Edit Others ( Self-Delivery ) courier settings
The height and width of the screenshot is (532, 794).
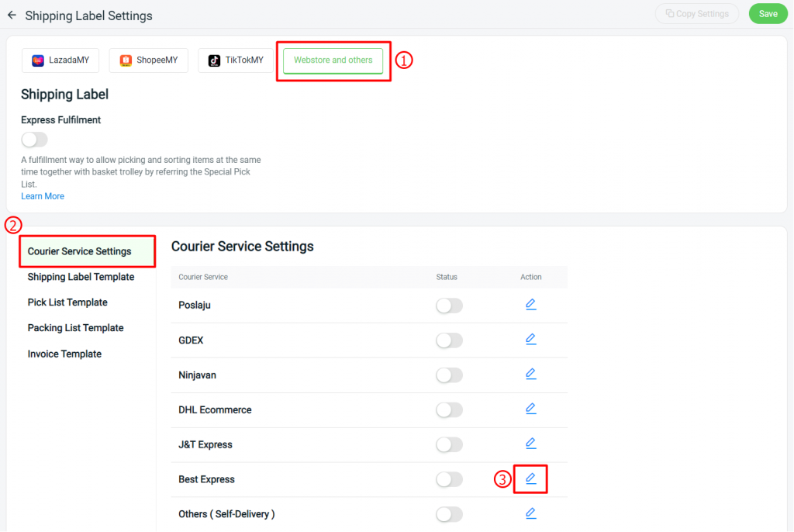click(x=530, y=513)
